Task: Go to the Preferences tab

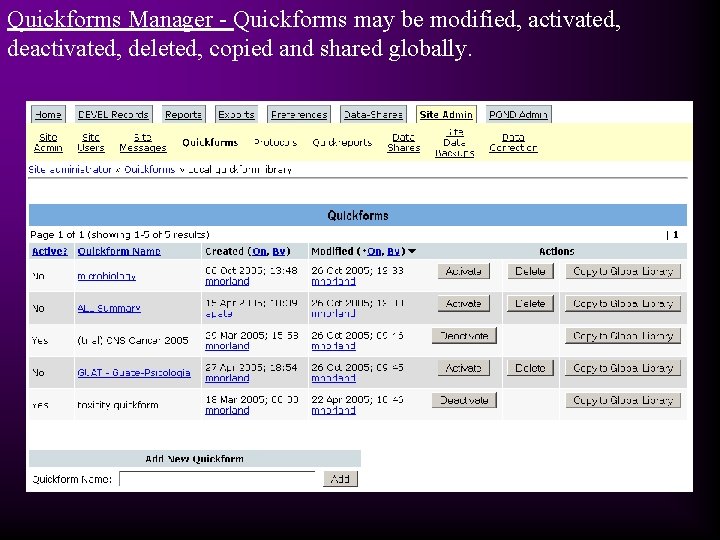Action: point(299,114)
